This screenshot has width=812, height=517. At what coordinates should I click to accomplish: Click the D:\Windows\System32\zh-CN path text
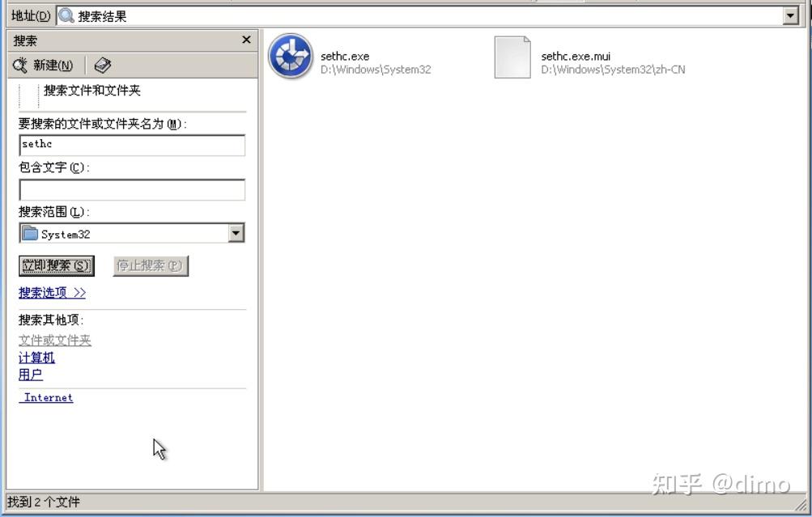click(613, 70)
